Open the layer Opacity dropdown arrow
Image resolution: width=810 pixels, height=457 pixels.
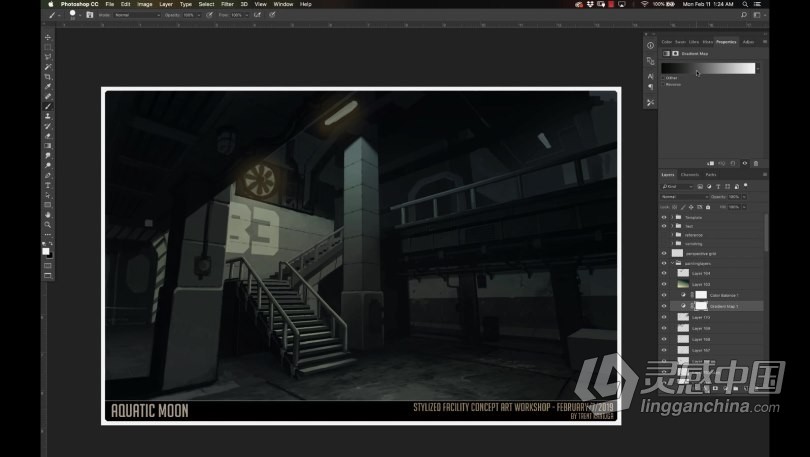(x=744, y=197)
